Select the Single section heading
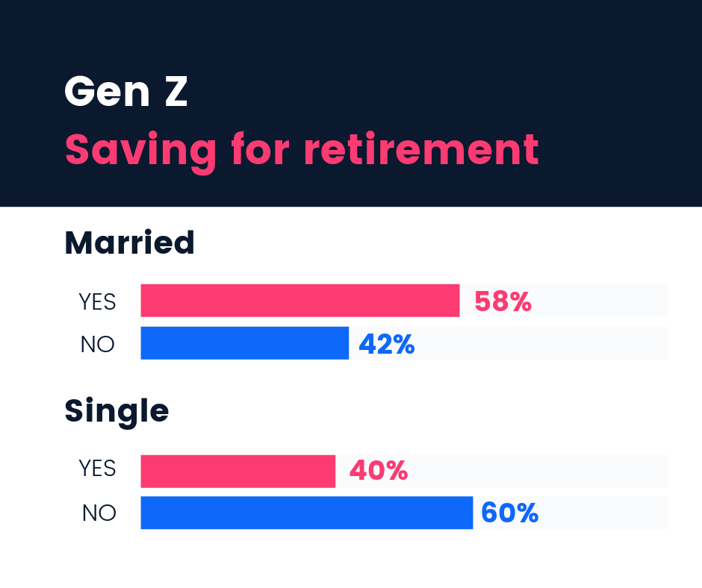The width and height of the screenshot is (702, 588). tap(117, 412)
